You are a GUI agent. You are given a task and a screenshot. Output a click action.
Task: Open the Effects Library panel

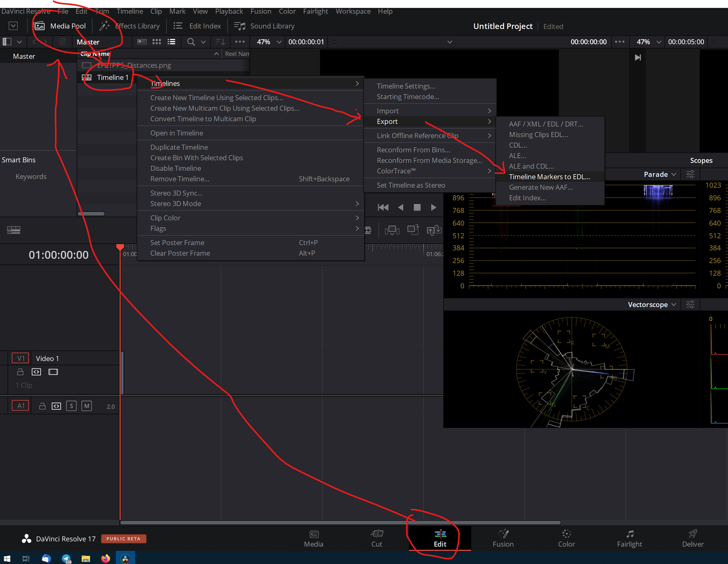click(129, 26)
